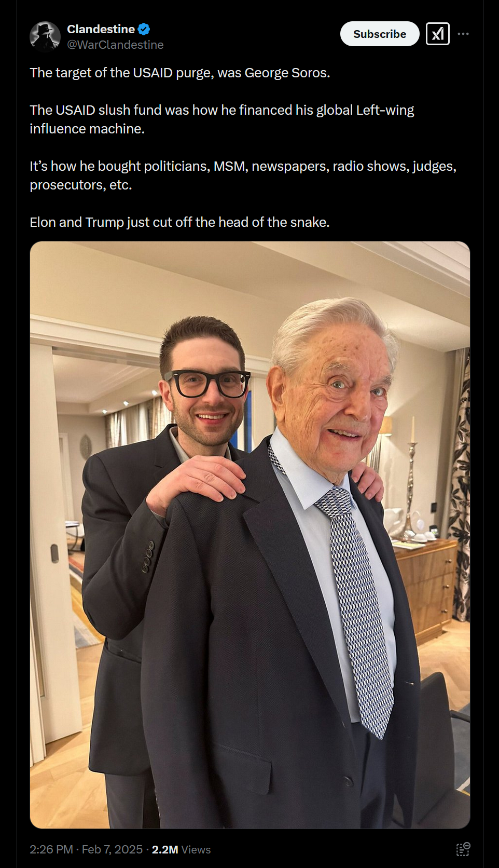Click the Feb 7, 2025 date
The width and height of the screenshot is (499, 868).
pos(112,849)
